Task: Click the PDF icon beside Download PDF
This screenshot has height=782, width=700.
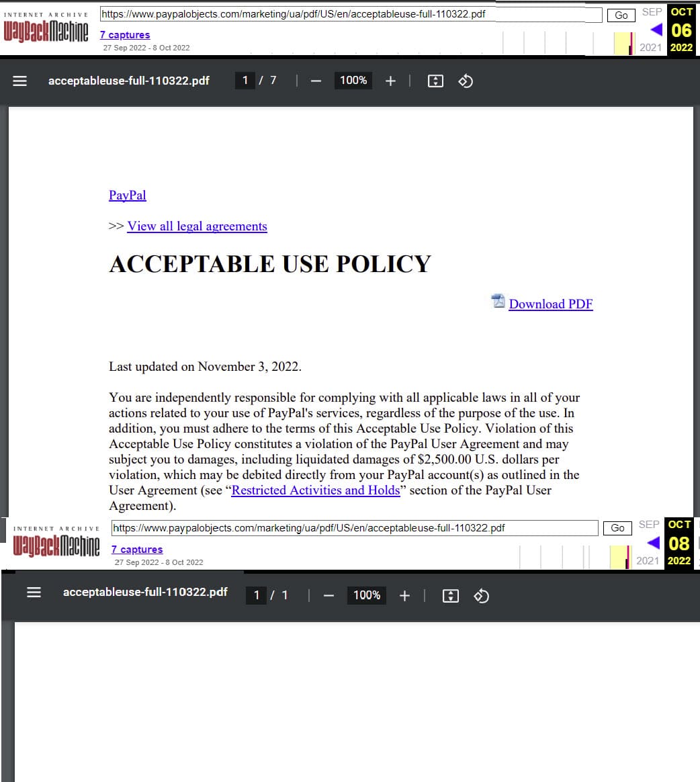Action: tap(498, 301)
